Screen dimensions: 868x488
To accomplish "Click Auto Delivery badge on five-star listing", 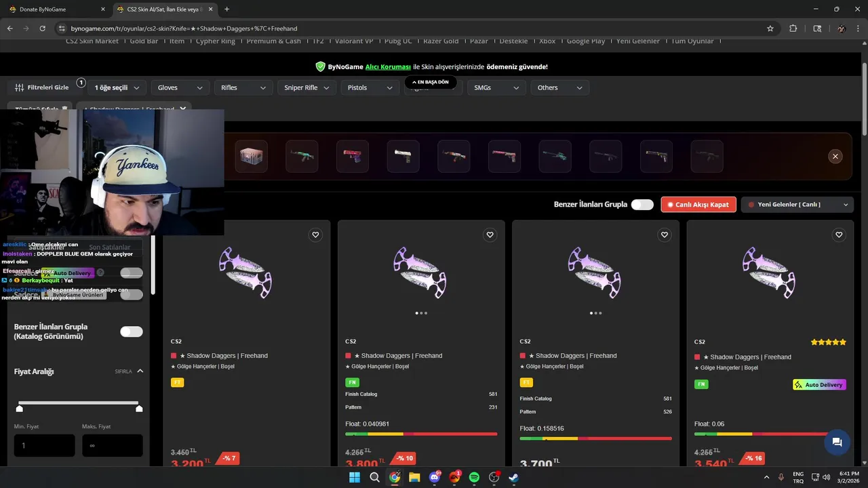I will 819,385.
